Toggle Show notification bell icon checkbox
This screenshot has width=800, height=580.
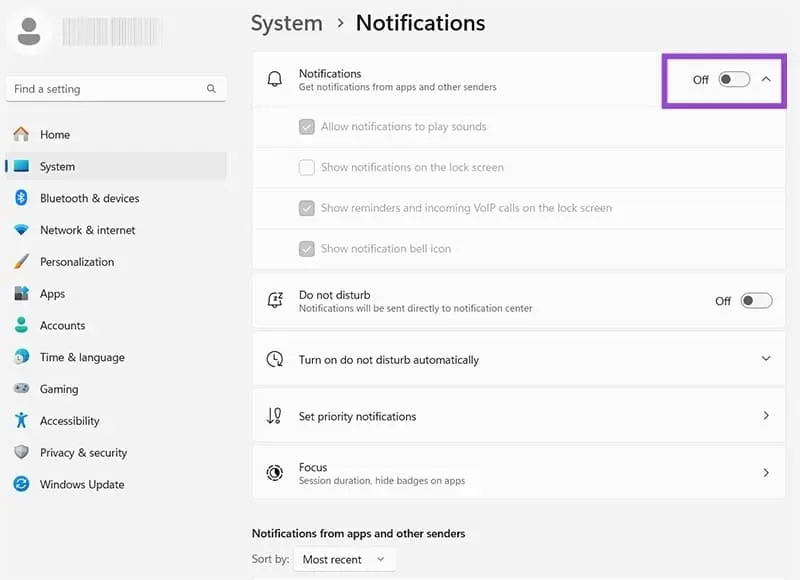click(x=307, y=248)
